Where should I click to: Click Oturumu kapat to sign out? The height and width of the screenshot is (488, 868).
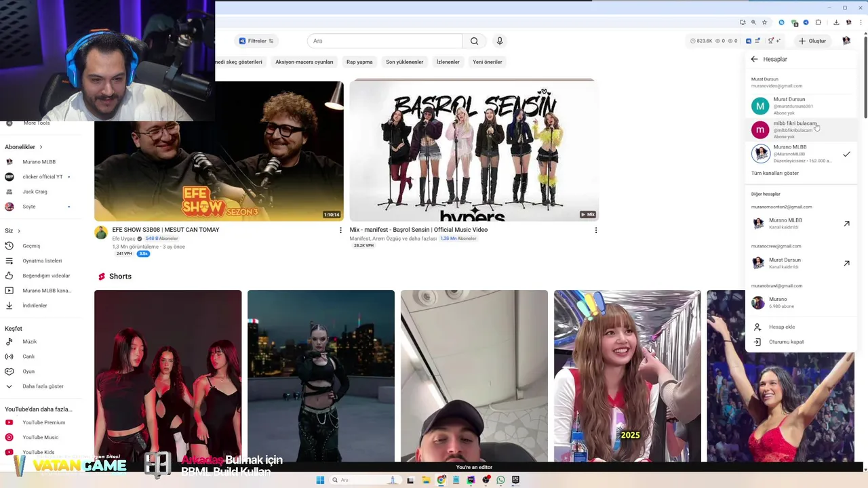[786, 342]
